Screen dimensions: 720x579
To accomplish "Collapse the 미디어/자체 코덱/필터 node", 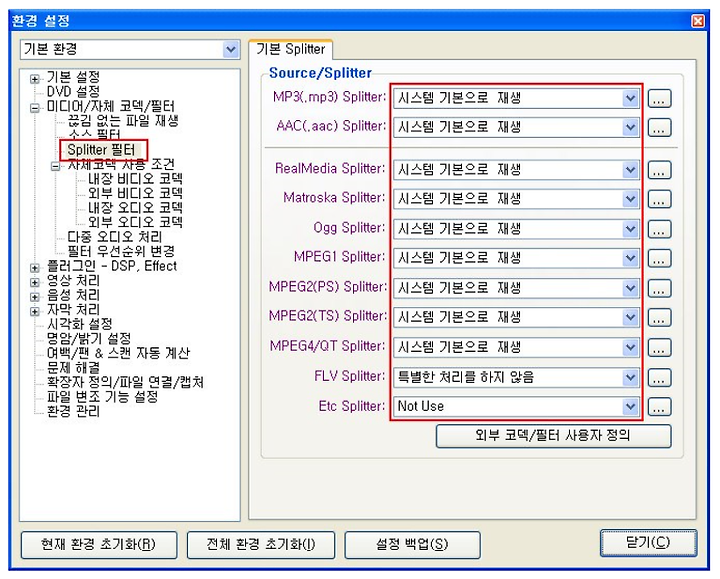I will (x=34, y=108).
